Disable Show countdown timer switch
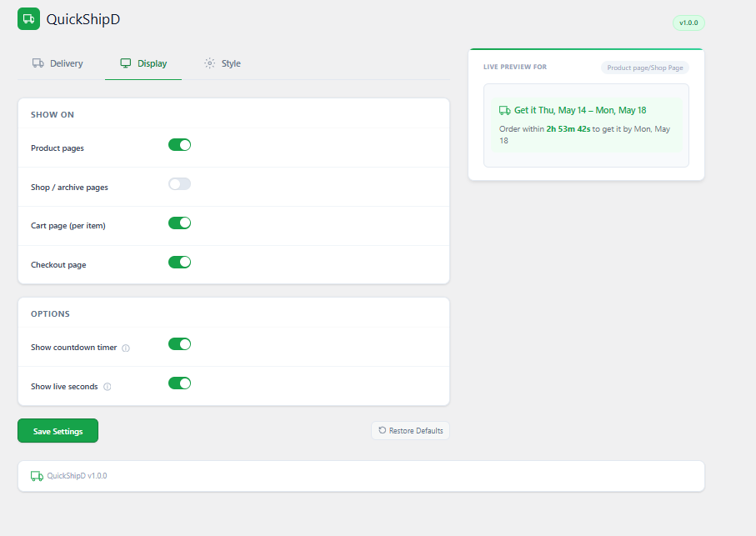Screen dimensions: 756x536 pyautogui.click(x=179, y=343)
